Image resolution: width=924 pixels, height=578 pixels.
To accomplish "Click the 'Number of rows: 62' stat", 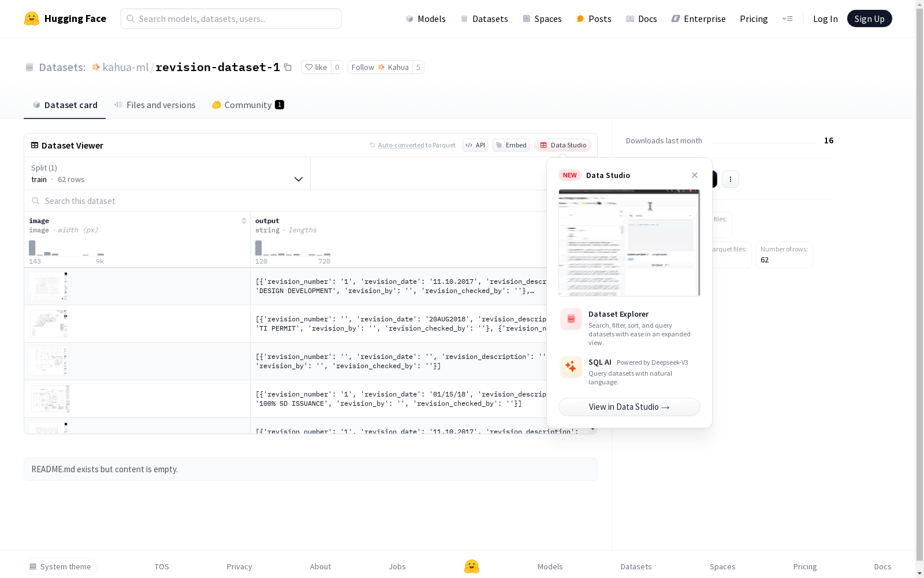I will click(x=784, y=255).
